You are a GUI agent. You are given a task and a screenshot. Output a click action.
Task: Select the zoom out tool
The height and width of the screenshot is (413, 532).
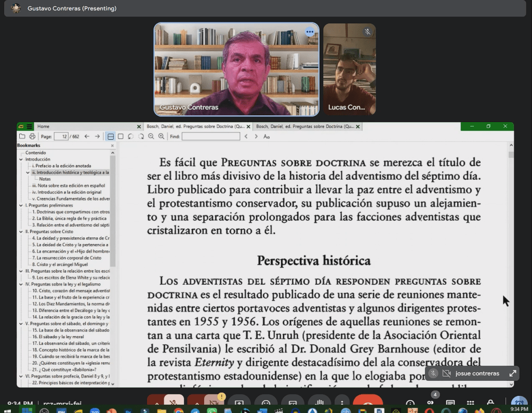click(151, 136)
